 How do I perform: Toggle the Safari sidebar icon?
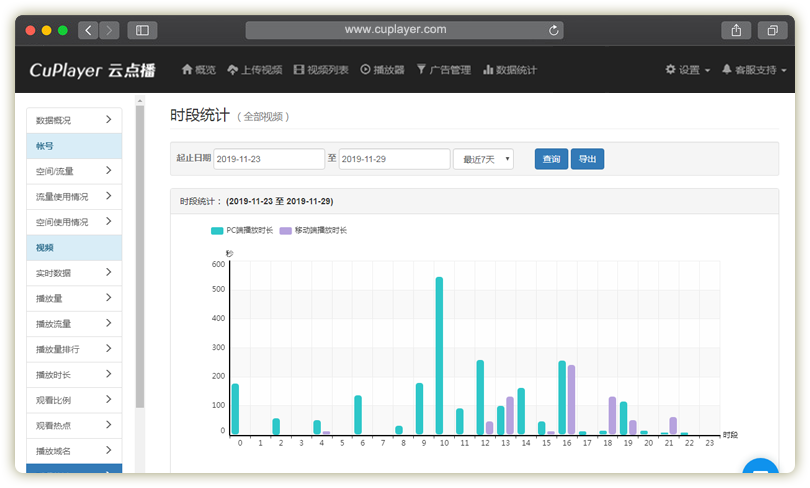(142, 30)
